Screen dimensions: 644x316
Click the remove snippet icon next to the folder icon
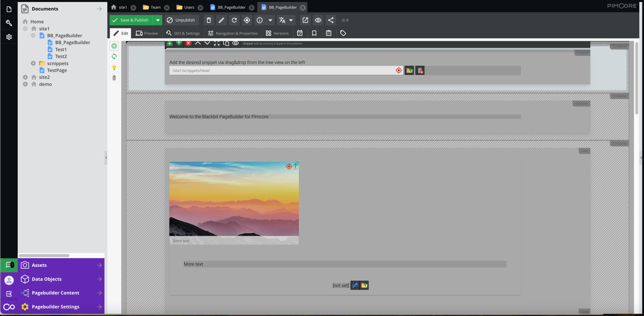(x=420, y=70)
